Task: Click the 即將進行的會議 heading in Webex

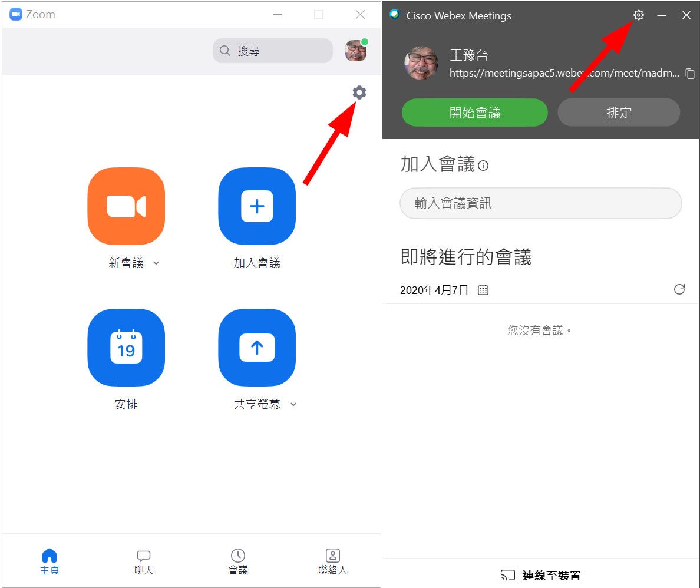Action: 465,257
